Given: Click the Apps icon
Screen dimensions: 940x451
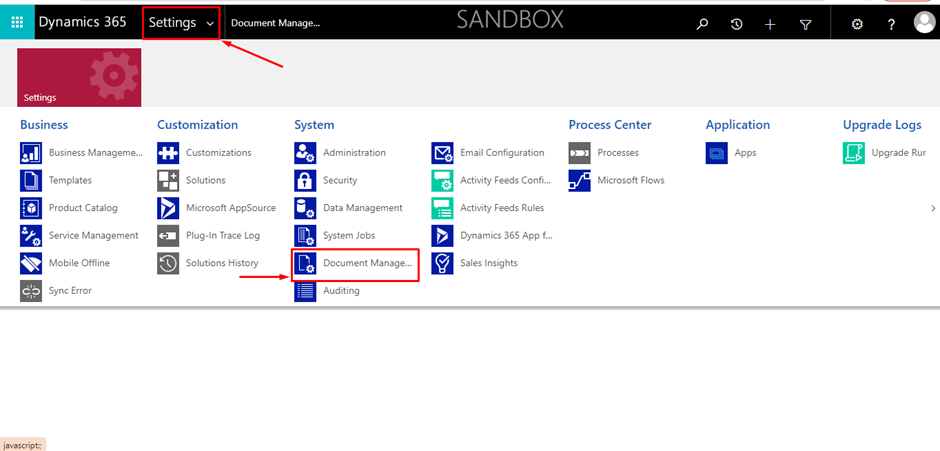Looking at the screenshot, I should [716, 153].
